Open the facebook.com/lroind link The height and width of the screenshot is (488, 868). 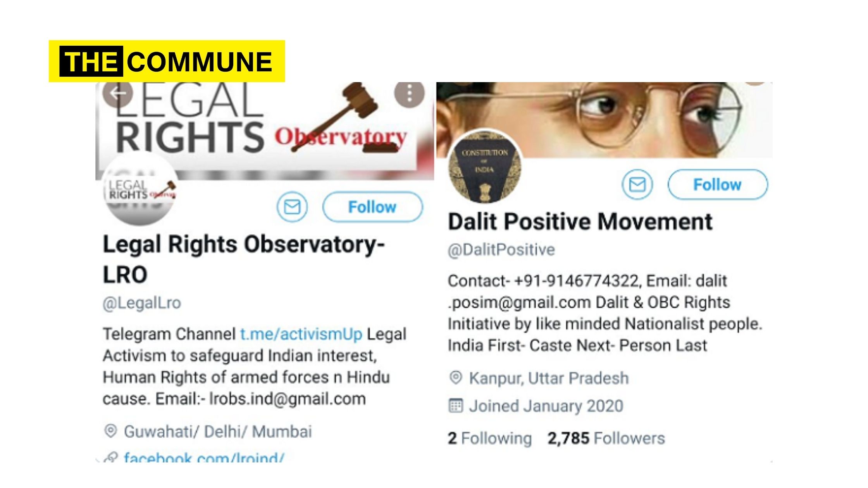204,457
